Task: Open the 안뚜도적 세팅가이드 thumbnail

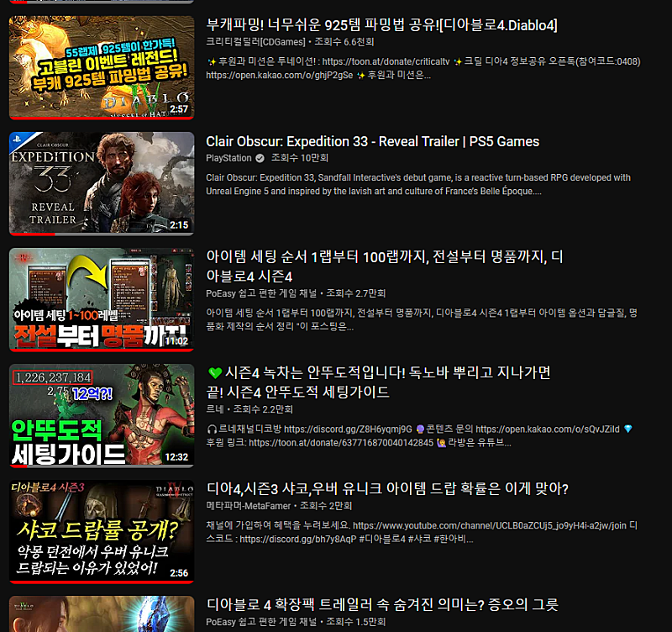Action: coord(102,415)
